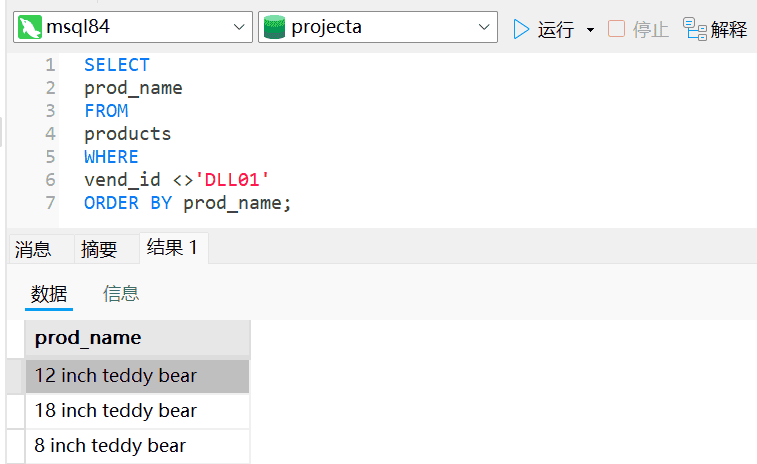Screen dimensions: 757x464
Task: Click the blue Run triangle icon
Action: pos(521,29)
